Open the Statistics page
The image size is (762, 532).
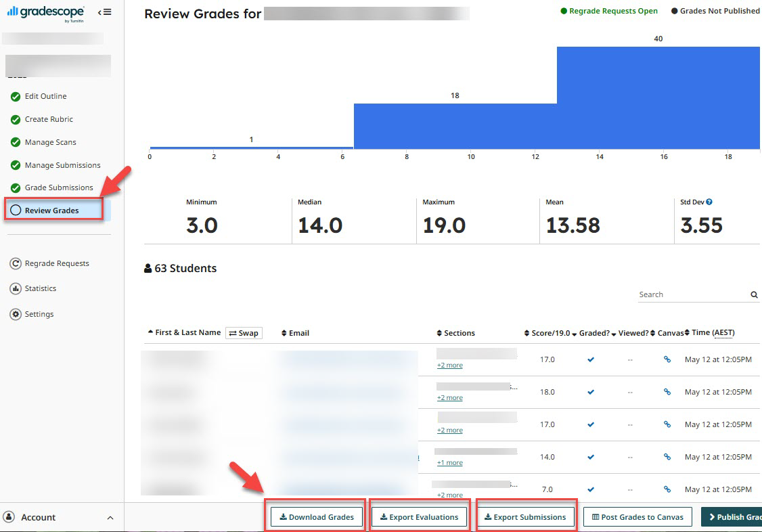point(41,288)
